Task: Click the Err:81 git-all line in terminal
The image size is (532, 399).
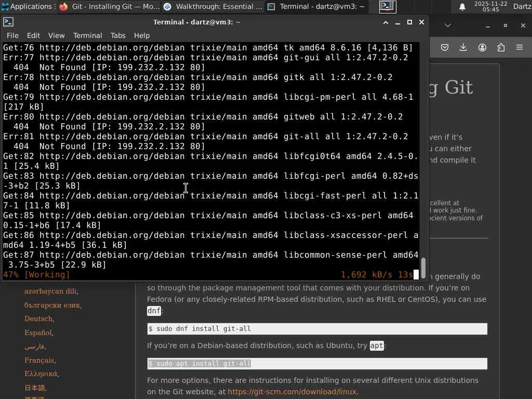Action: (x=206, y=136)
